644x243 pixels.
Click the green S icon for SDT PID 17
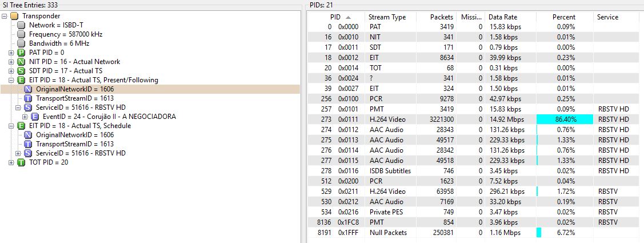tap(21, 71)
